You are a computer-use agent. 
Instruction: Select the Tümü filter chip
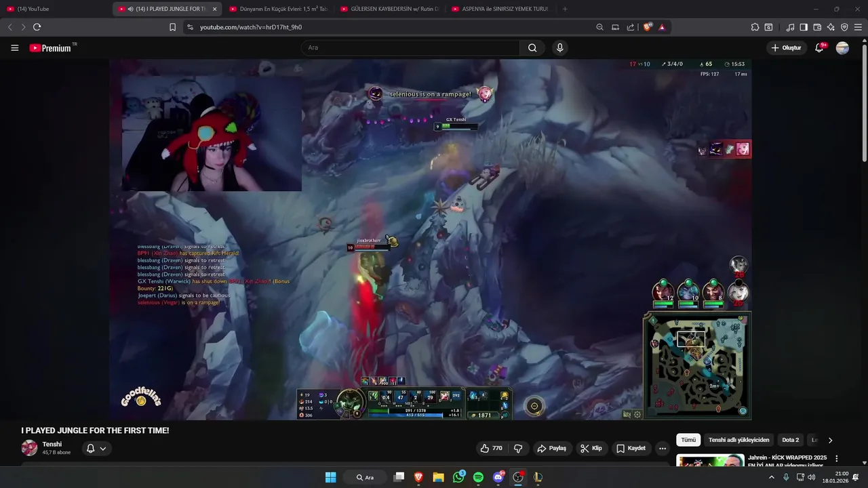[688, 440]
